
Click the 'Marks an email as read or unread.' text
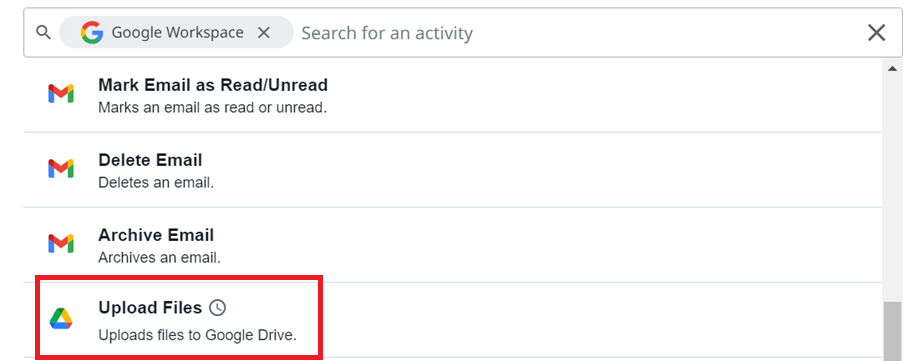213,108
